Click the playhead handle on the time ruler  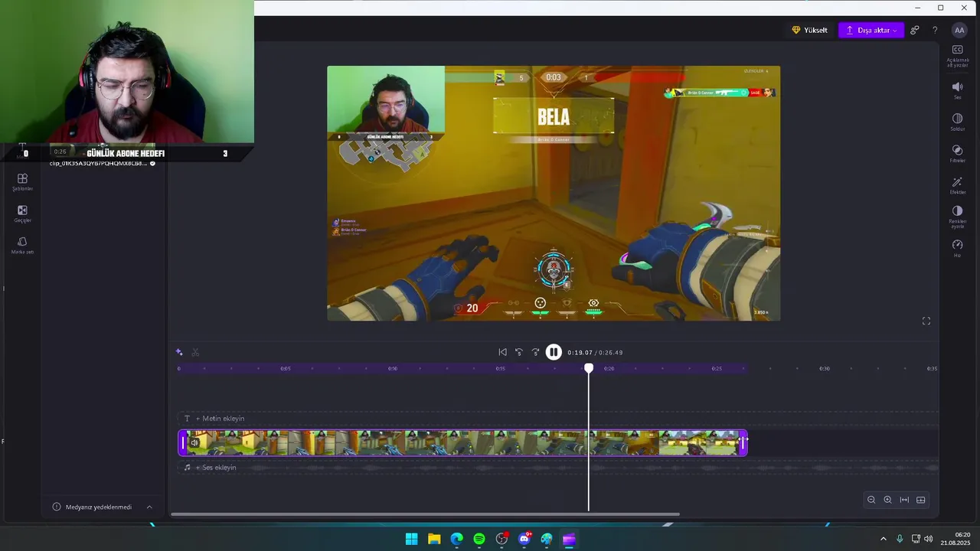pos(589,369)
